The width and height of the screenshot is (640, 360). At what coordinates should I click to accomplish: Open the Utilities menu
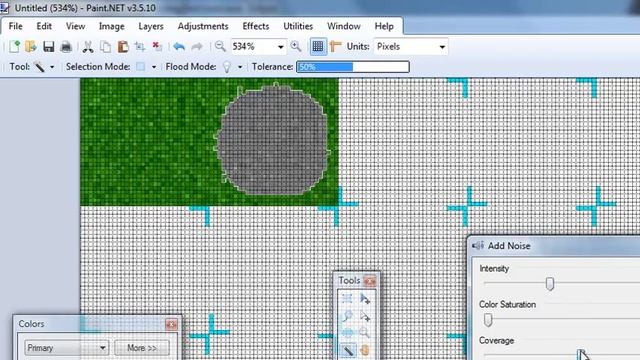(x=298, y=26)
